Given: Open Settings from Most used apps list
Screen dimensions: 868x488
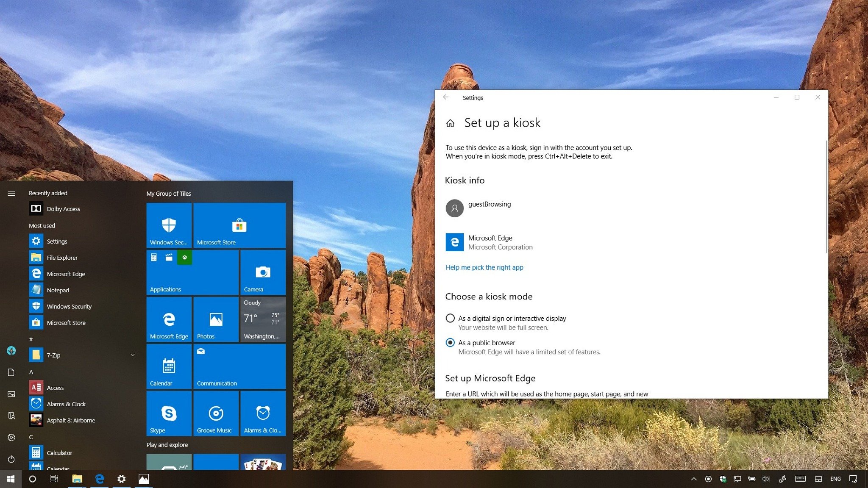Looking at the screenshot, I should pos(57,241).
